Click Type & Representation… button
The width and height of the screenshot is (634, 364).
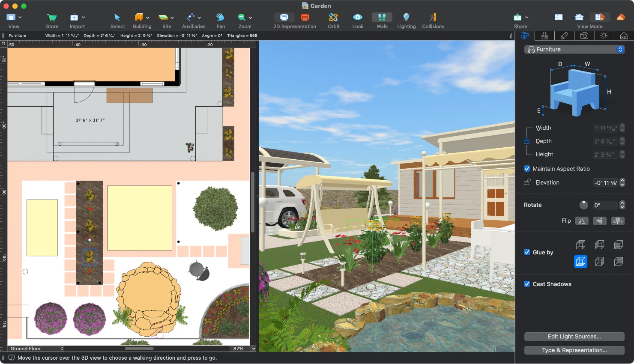click(x=574, y=350)
